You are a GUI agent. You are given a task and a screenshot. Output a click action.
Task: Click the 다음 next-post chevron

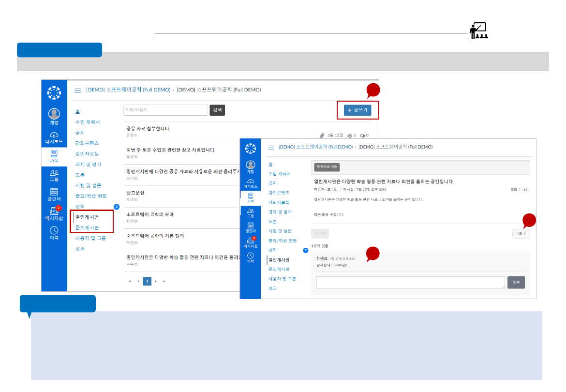pos(521,233)
